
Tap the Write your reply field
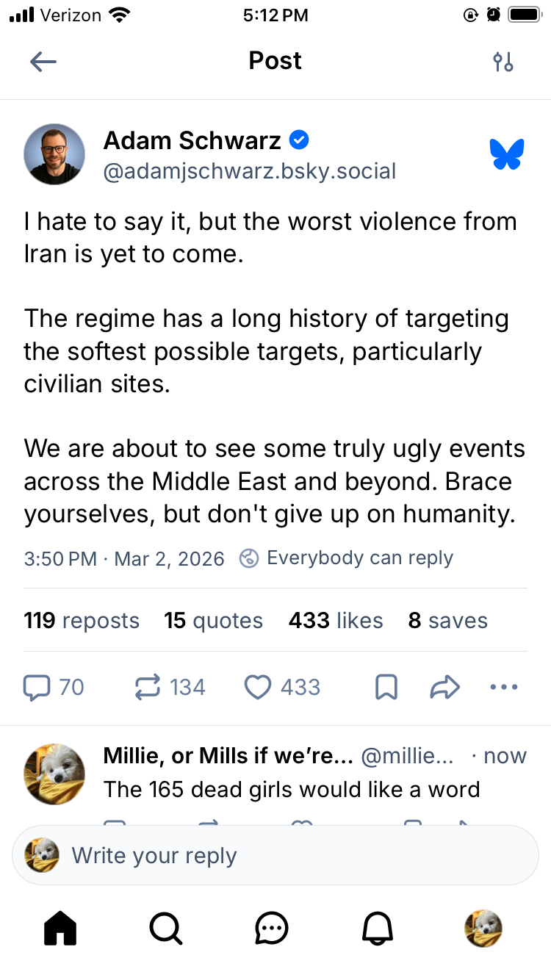pos(275,856)
